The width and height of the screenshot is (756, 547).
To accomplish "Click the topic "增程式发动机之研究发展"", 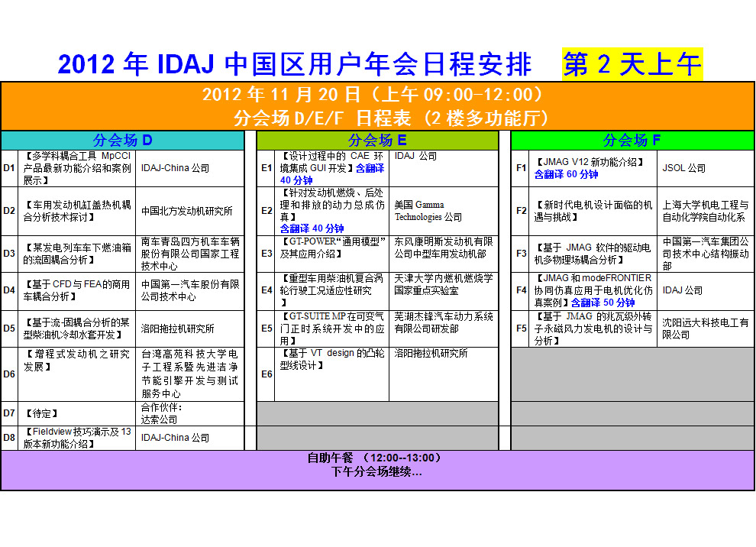I will (77, 361).
